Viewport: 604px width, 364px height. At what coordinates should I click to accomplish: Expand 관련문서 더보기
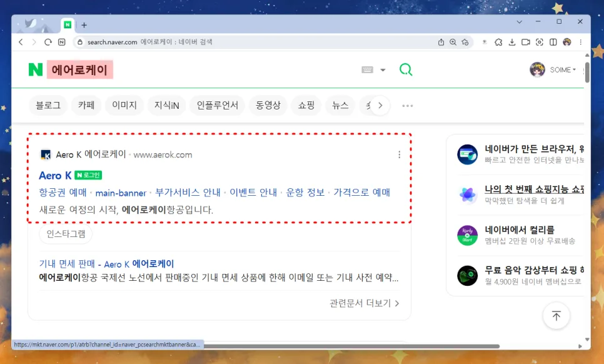[x=365, y=303]
